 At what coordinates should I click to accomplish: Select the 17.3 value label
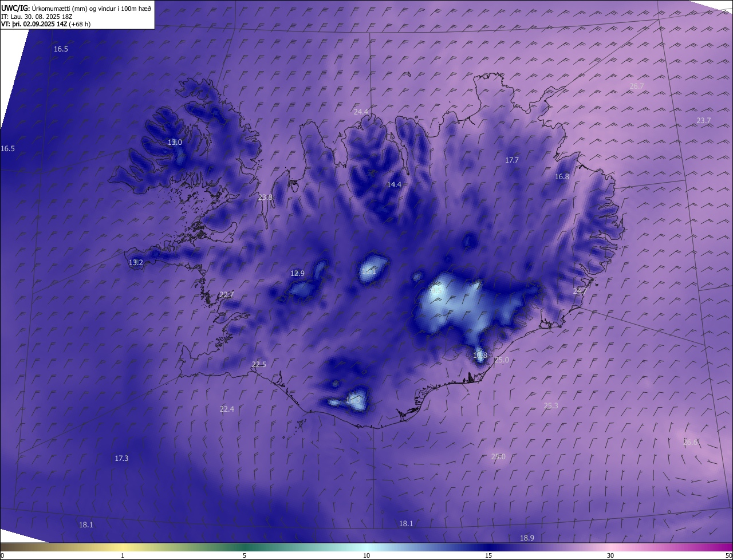point(121,458)
